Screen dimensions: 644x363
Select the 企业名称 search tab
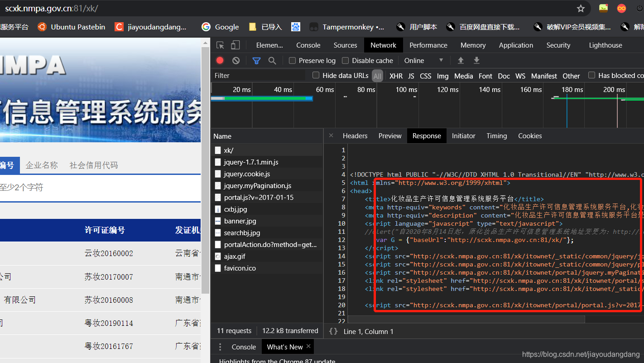click(42, 165)
